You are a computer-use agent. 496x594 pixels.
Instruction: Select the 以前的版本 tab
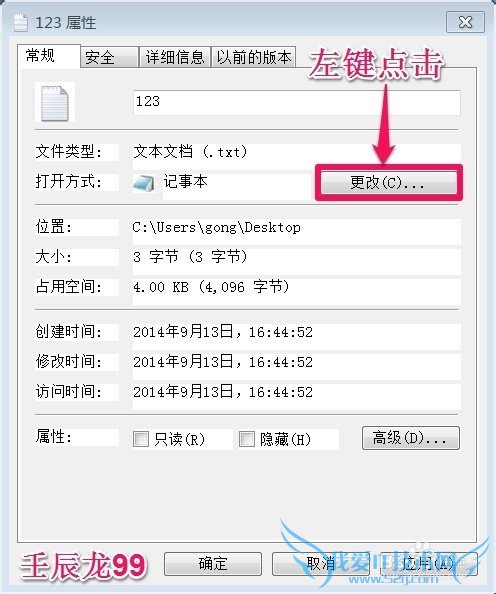[x=253, y=58]
